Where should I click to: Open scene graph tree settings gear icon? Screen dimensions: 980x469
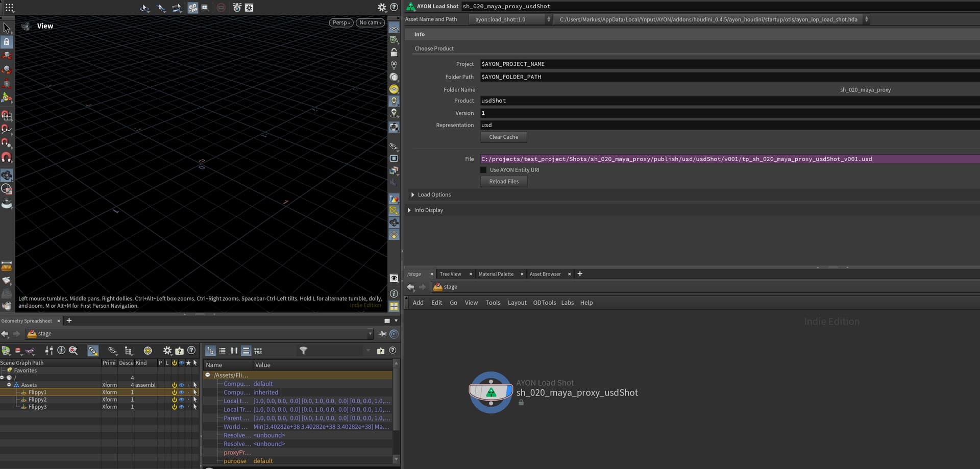pyautogui.click(x=167, y=351)
